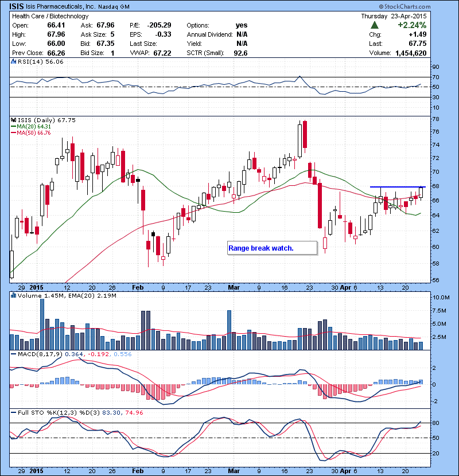Click the High value 67.96
This screenshot has width=459, height=476.
click(x=56, y=34)
